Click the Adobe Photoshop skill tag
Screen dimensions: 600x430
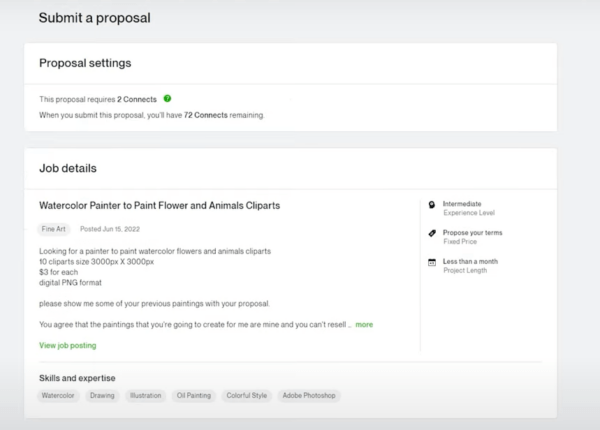click(309, 396)
